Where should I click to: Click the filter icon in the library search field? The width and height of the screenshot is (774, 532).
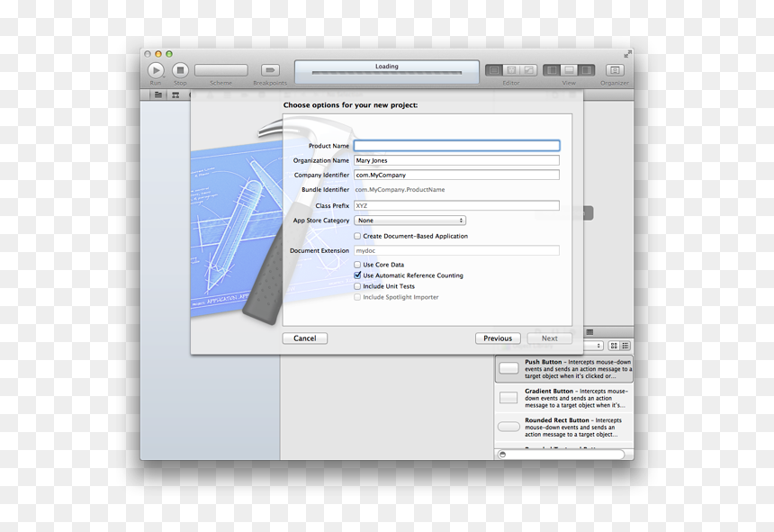(502, 455)
